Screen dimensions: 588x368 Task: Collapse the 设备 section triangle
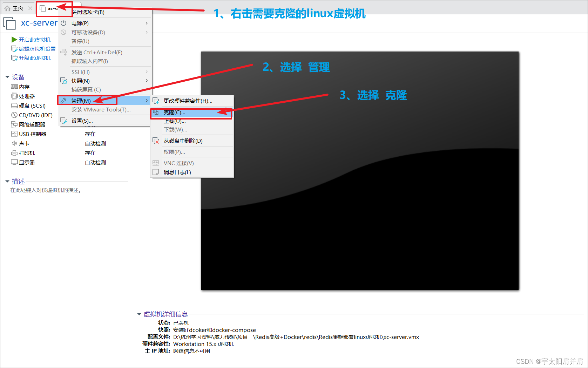pyautogui.click(x=7, y=77)
